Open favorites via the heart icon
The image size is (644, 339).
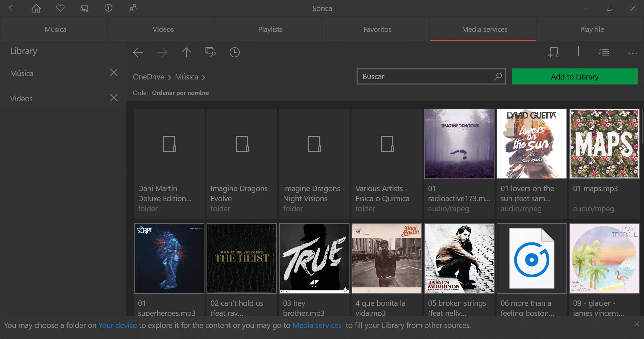click(x=60, y=8)
